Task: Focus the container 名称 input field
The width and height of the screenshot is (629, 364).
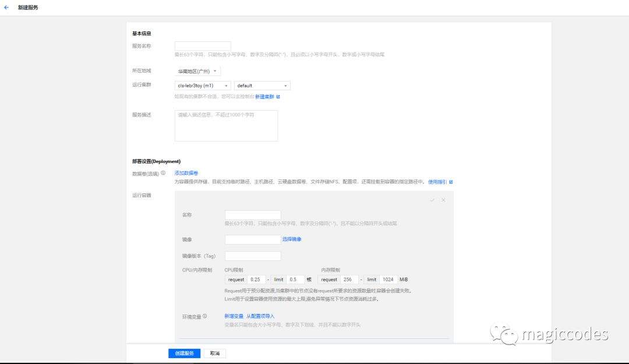Action: (253, 215)
